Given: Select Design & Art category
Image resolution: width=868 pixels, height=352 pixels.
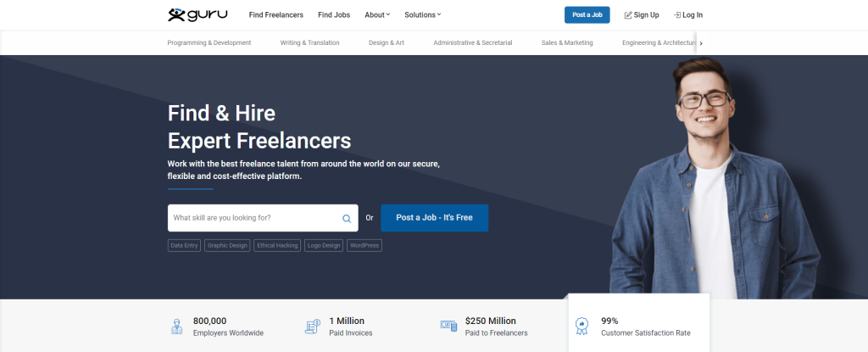Looking at the screenshot, I should [387, 42].
